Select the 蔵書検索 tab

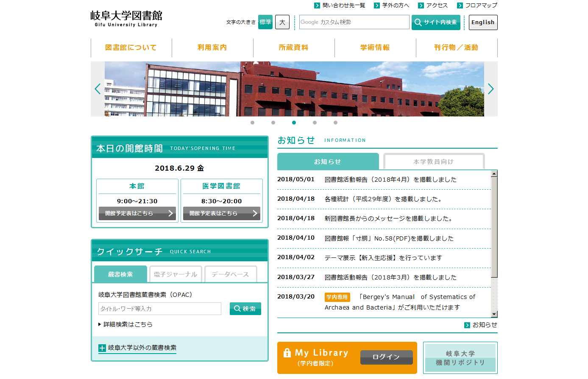pos(120,274)
